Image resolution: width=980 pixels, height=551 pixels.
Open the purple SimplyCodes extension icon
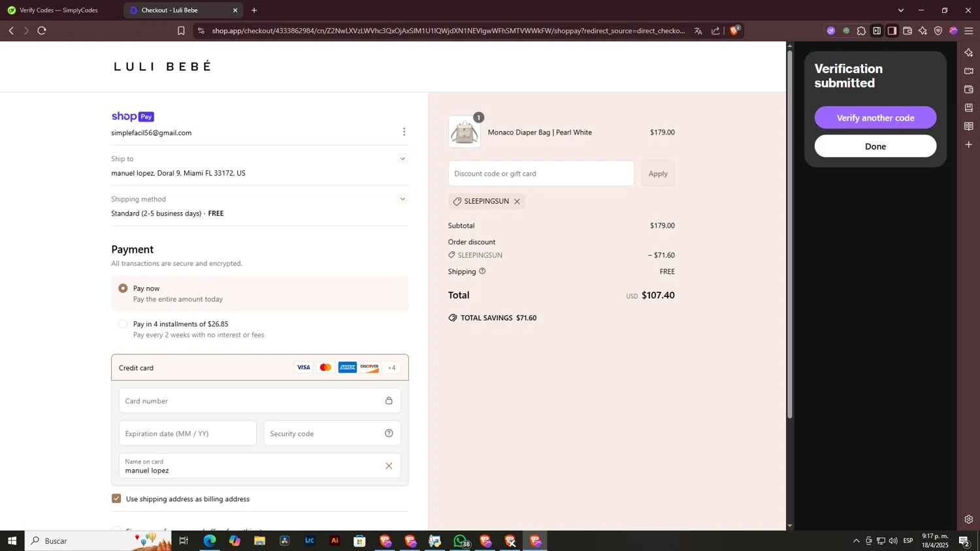click(830, 31)
